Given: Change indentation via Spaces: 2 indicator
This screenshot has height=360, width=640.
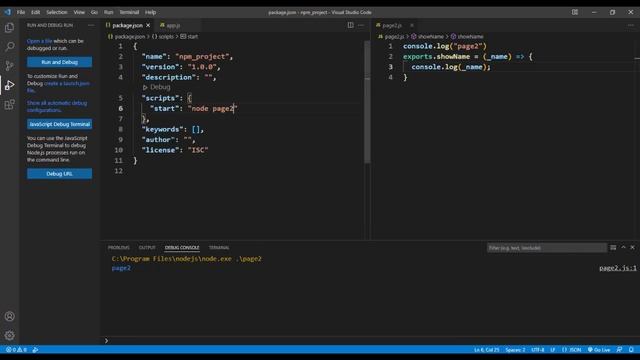Looking at the screenshot, I should [515, 350].
